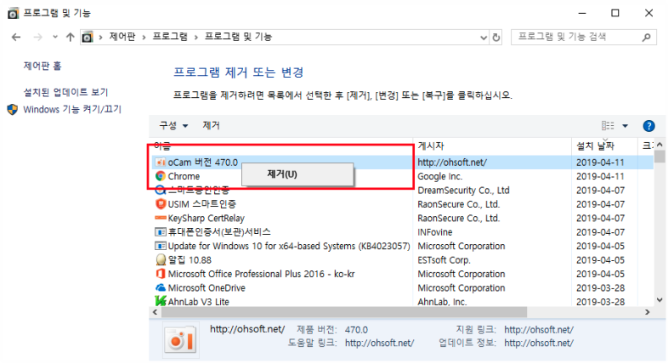Open 설치된 업데이트 보기 link
The height and width of the screenshot is (363, 668).
(x=66, y=92)
